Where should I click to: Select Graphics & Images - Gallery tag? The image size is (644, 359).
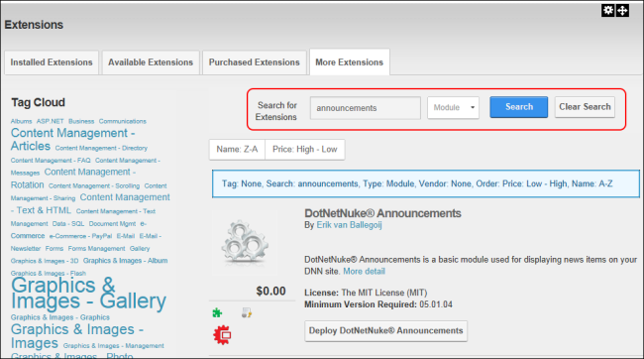click(x=88, y=294)
